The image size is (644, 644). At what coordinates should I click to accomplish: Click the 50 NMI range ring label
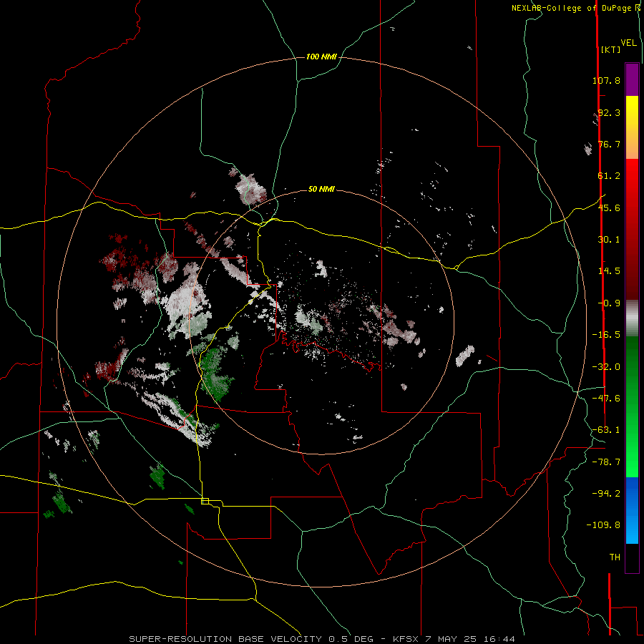(321, 190)
